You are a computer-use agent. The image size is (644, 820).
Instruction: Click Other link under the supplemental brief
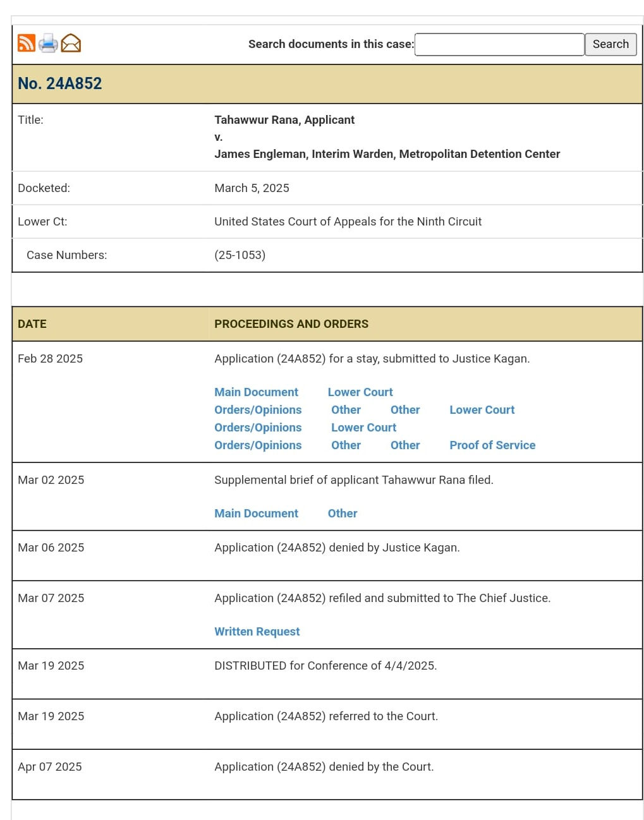(x=343, y=514)
